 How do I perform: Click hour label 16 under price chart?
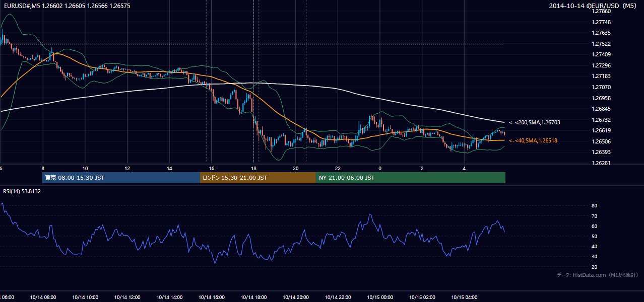coord(212,168)
